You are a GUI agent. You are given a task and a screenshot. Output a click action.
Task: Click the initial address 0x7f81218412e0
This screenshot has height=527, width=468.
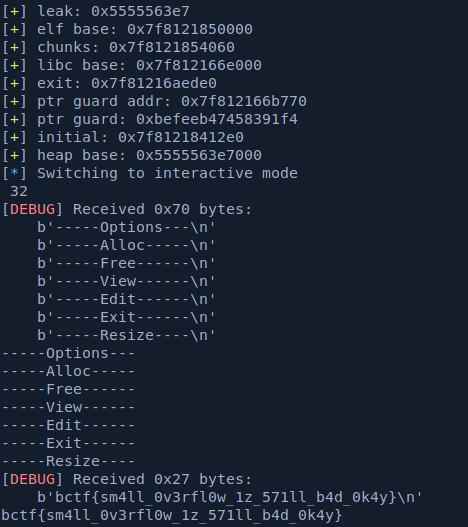pyautogui.click(x=181, y=137)
